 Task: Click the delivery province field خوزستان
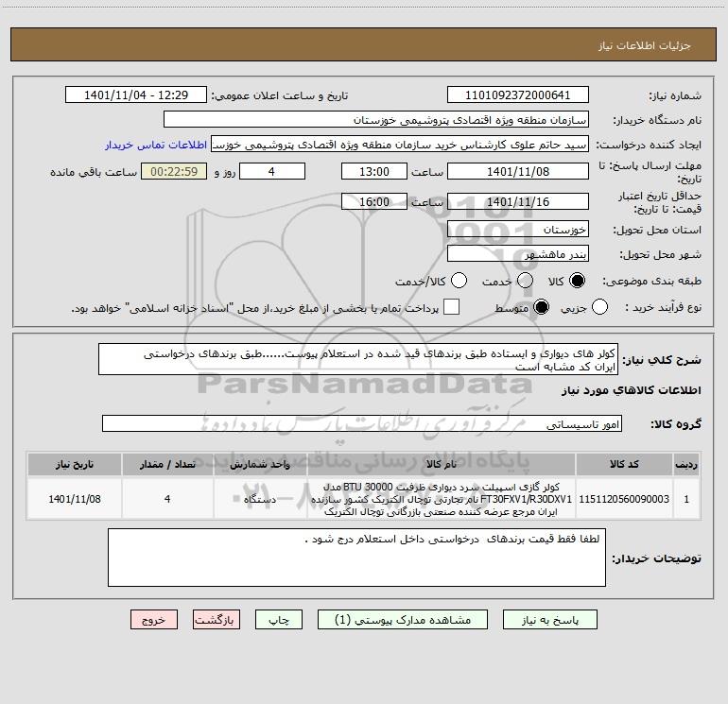tap(518, 230)
